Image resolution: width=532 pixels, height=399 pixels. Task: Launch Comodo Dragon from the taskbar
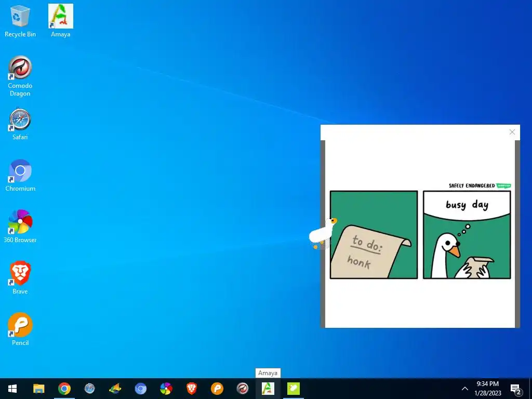pyautogui.click(x=242, y=389)
